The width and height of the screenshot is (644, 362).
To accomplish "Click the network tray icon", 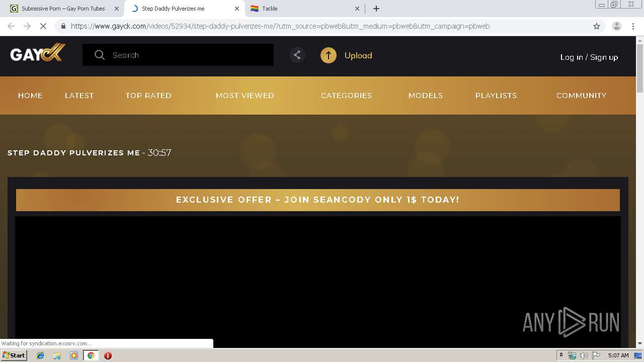I will (x=572, y=355).
